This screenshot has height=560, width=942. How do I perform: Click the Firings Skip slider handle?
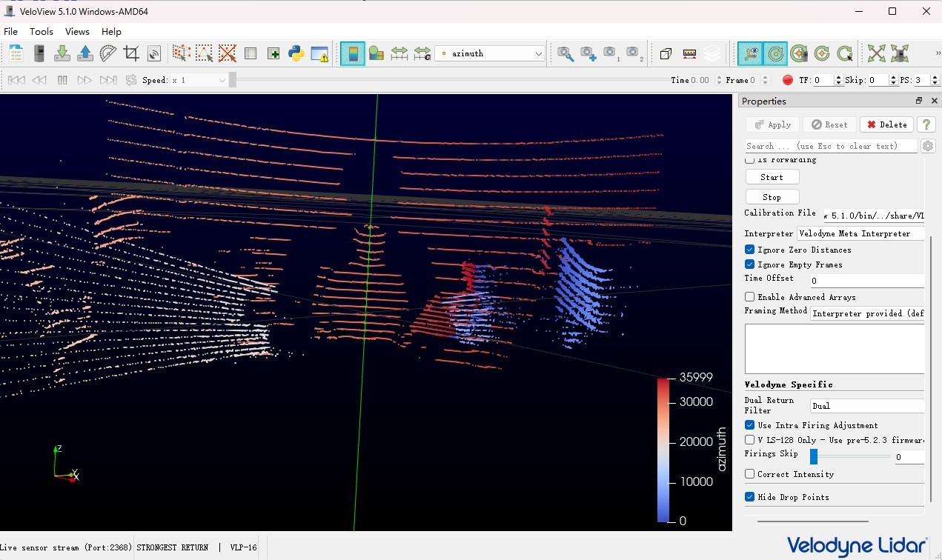[x=814, y=456]
